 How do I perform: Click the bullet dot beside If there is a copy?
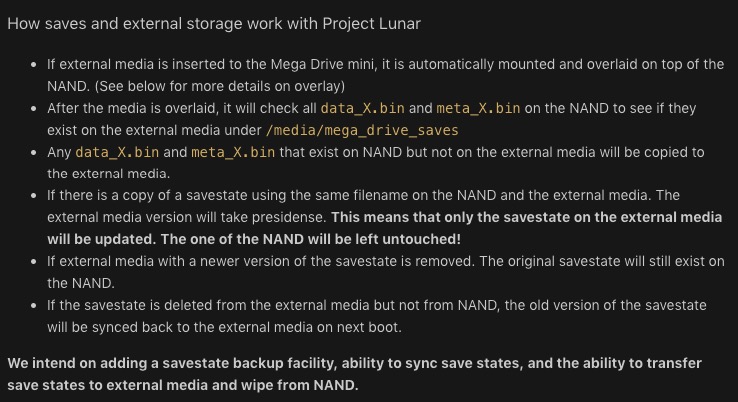pyautogui.click(x=33, y=195)
